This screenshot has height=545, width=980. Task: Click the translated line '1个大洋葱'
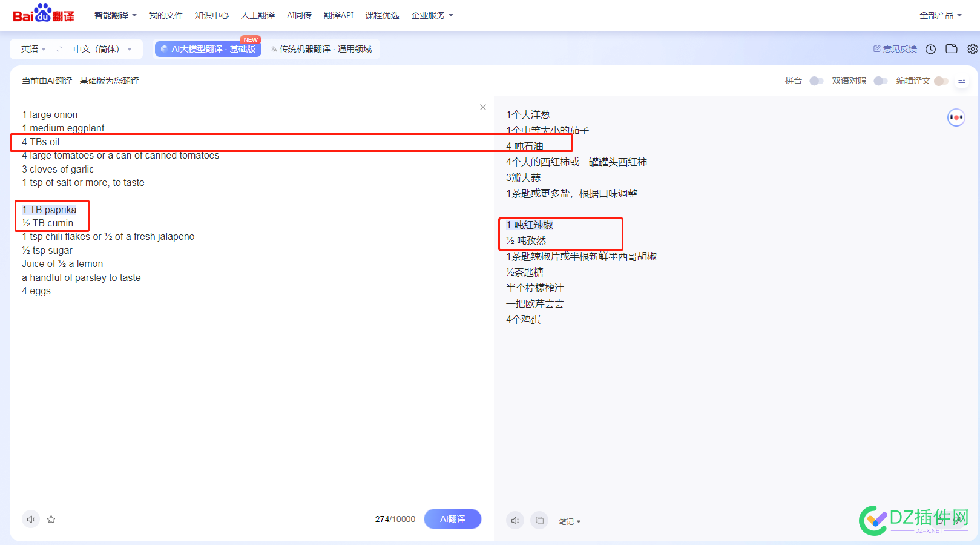click(x=528, y=114)
